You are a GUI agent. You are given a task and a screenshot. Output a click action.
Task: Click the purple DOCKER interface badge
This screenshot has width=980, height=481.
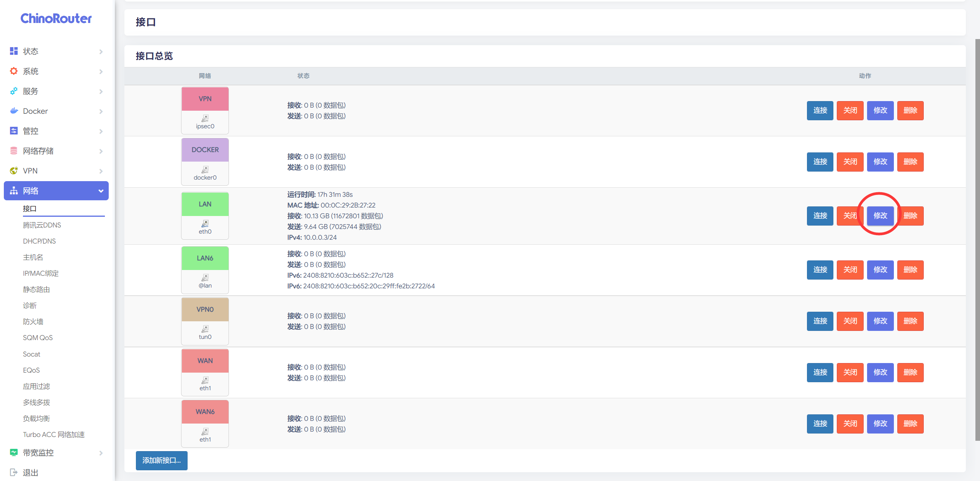[x=205, y=150]
